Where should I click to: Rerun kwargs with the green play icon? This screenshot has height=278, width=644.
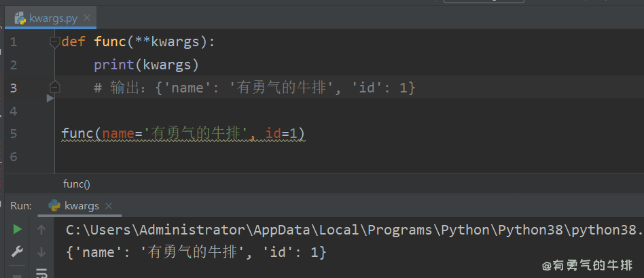coord(17,230)
